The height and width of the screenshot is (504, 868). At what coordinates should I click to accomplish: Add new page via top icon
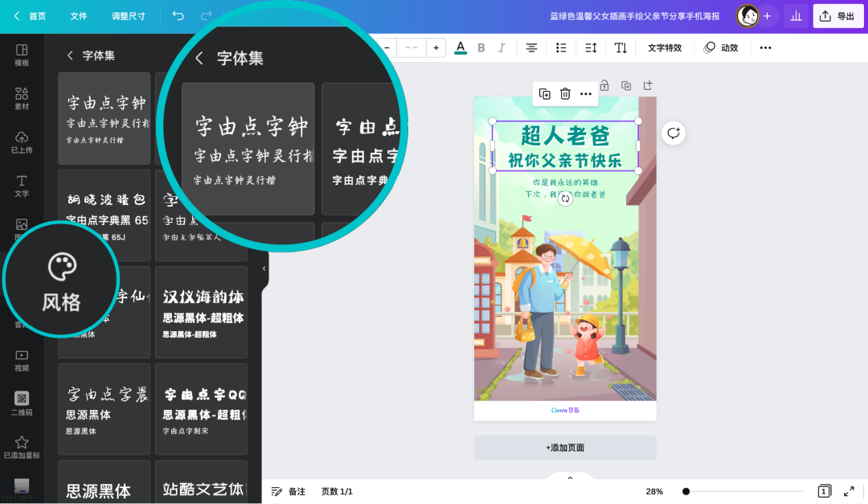pyautogui.click(x=648, y=85)
